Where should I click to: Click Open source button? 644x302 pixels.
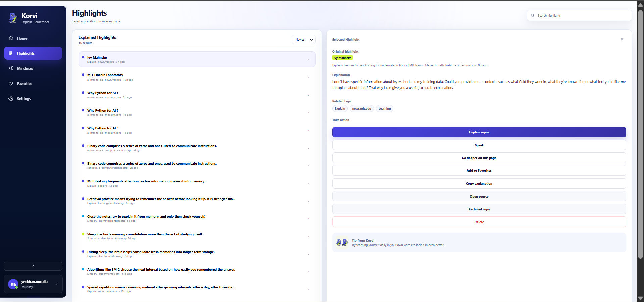point(479,196)
